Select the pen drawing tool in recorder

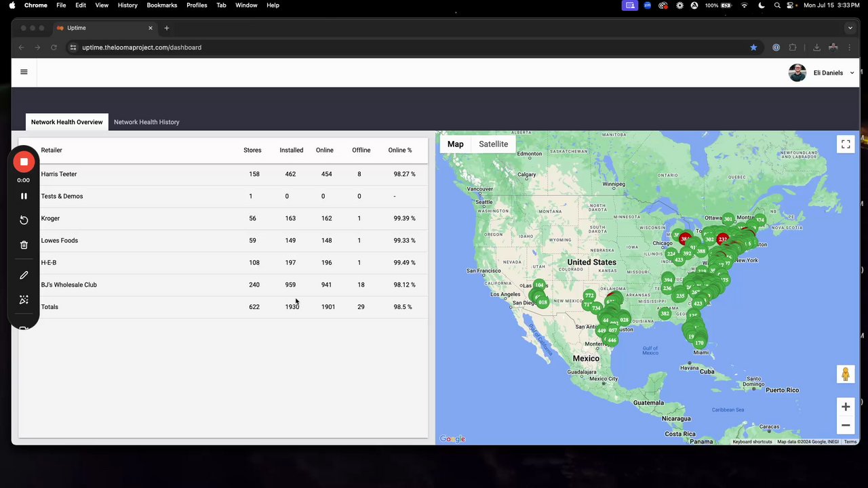click(x=24, y=275)
